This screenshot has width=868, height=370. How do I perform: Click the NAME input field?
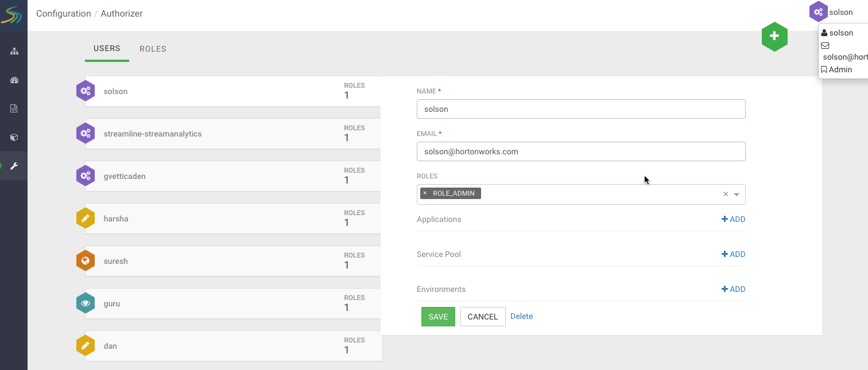pos(581,109)
